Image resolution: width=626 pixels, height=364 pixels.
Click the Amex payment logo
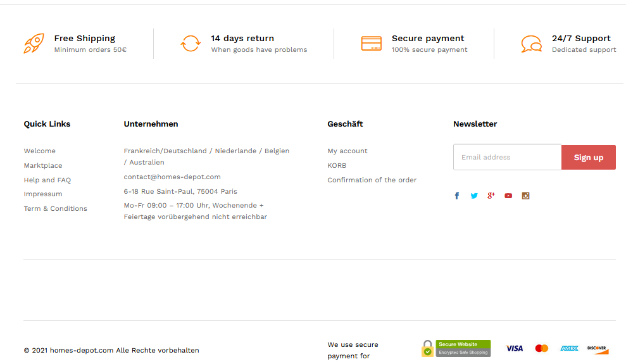click(569, 348)
